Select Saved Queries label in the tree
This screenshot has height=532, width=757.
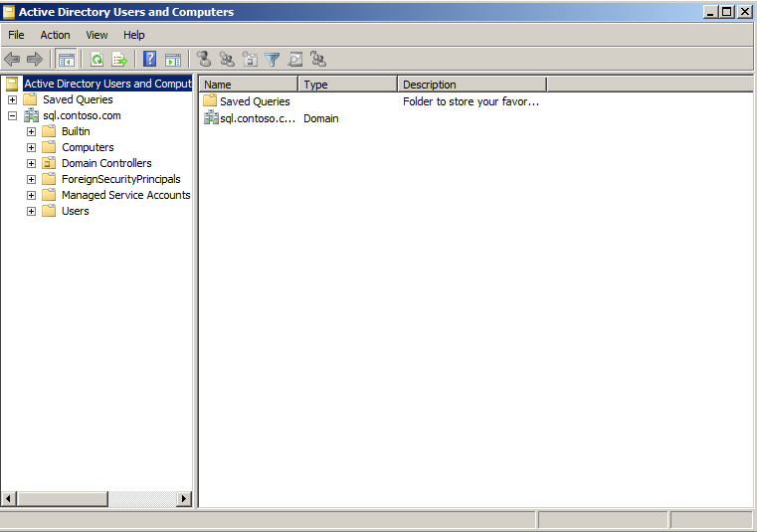click(x=78, y=99)
